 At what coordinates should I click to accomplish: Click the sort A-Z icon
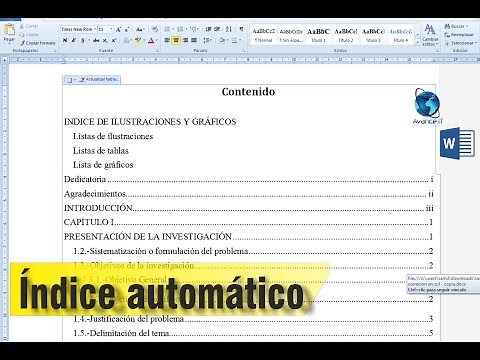point(229,29)
